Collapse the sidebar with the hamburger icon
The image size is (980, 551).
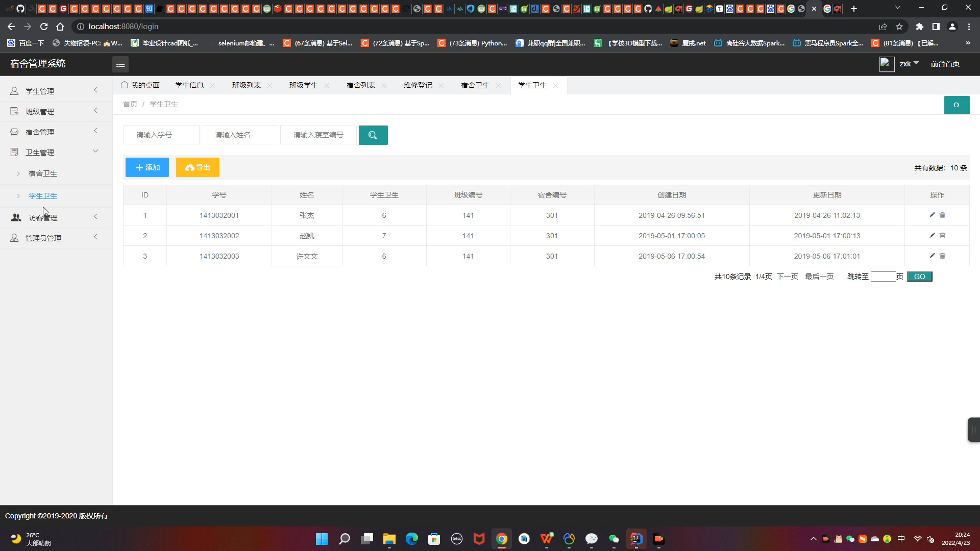coord(120,64)
